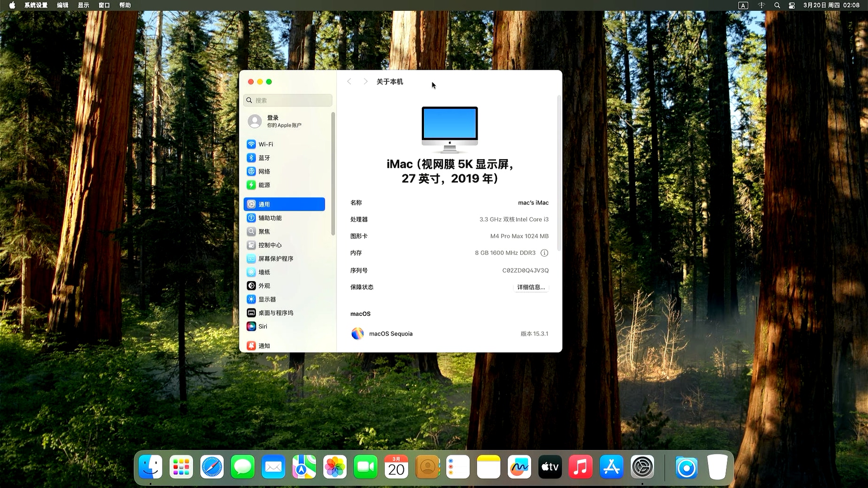
Task: Open Wi-Fi settings in sidebar
Action: pos(284,144)
